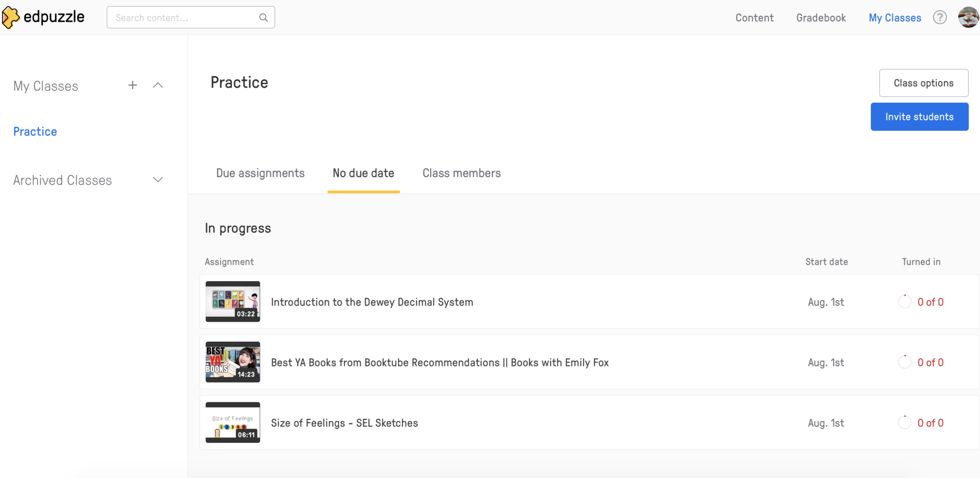
Task: Click progress circle for Size of Feelings
Action: coord(904,422)
